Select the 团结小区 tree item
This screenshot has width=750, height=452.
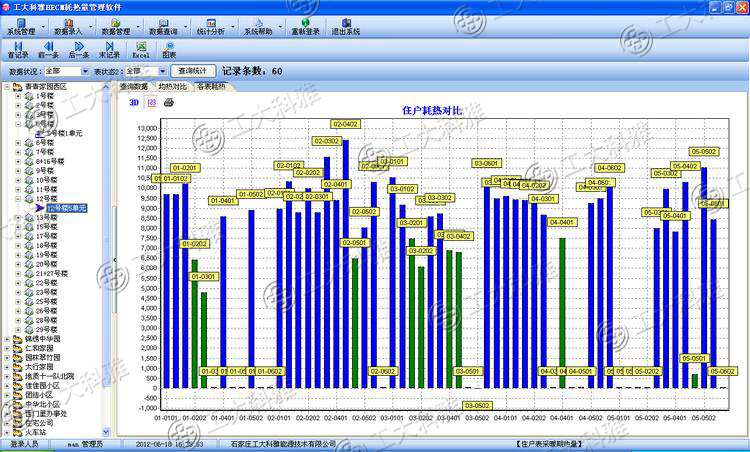39,395
